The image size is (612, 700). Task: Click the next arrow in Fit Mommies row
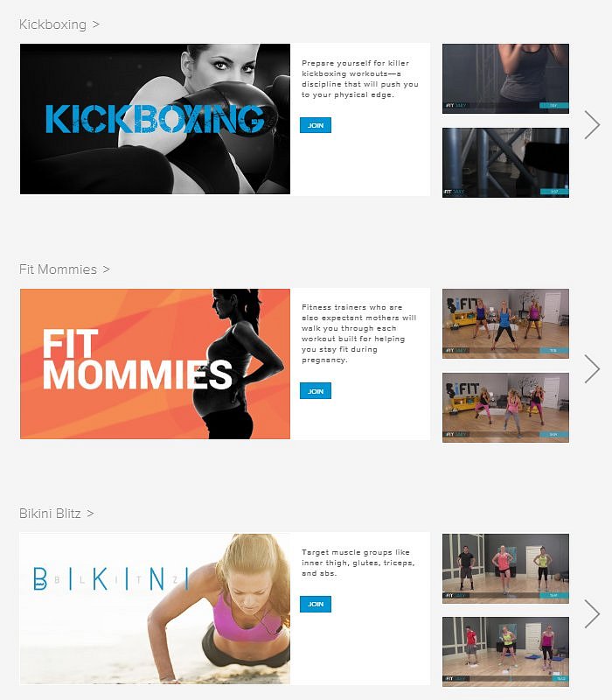pyautogui.click(x=593, y=368)
